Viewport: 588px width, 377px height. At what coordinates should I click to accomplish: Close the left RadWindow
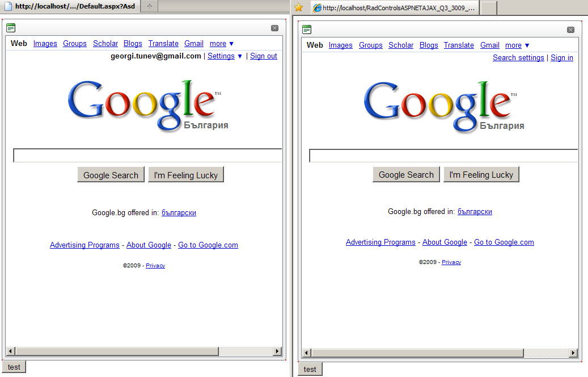click(x=274, y=28)
